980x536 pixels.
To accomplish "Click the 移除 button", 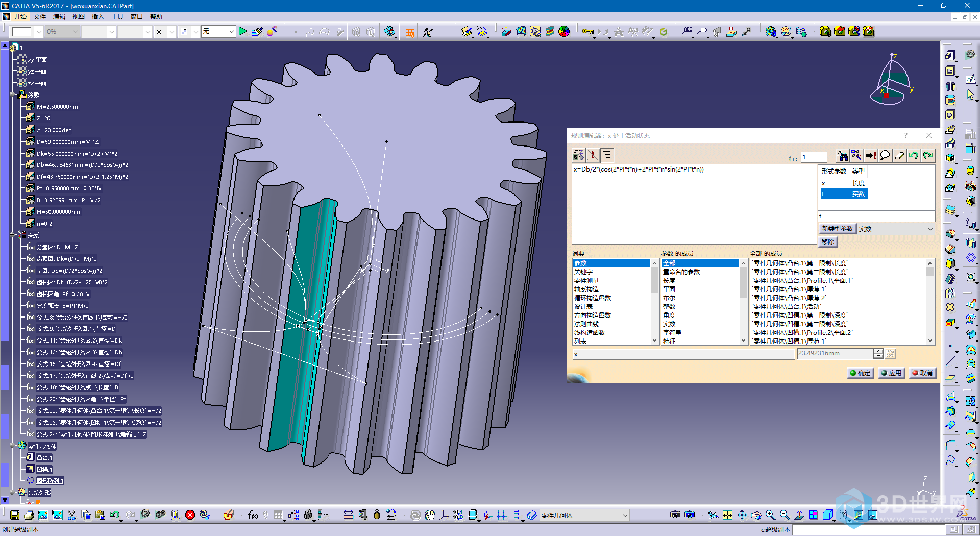I will 828,242.
